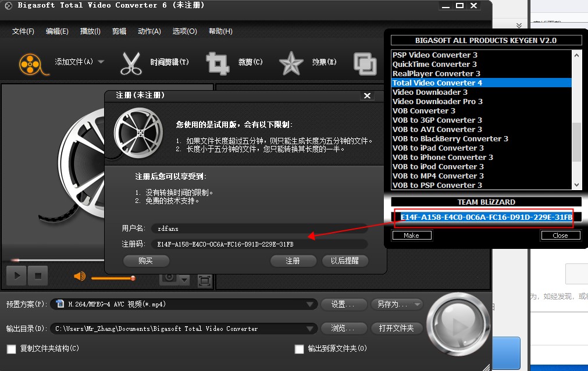Screen dimensions: 588x371
Task: Click the snapshot camera icon
Action: coord(169,279)
